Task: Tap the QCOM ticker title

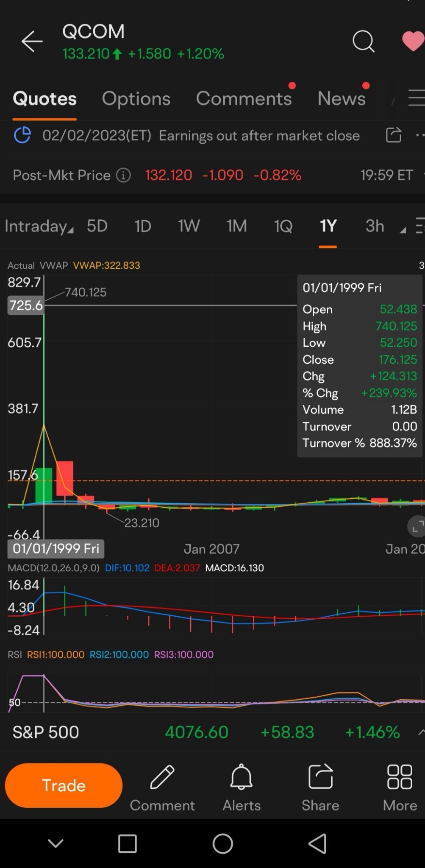Action: (93, 31)
